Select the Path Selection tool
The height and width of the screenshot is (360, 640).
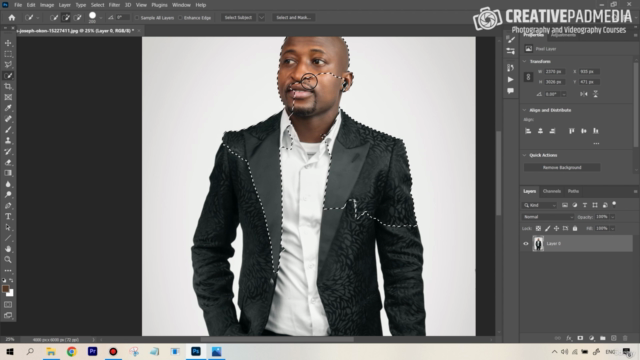point(8,227)
